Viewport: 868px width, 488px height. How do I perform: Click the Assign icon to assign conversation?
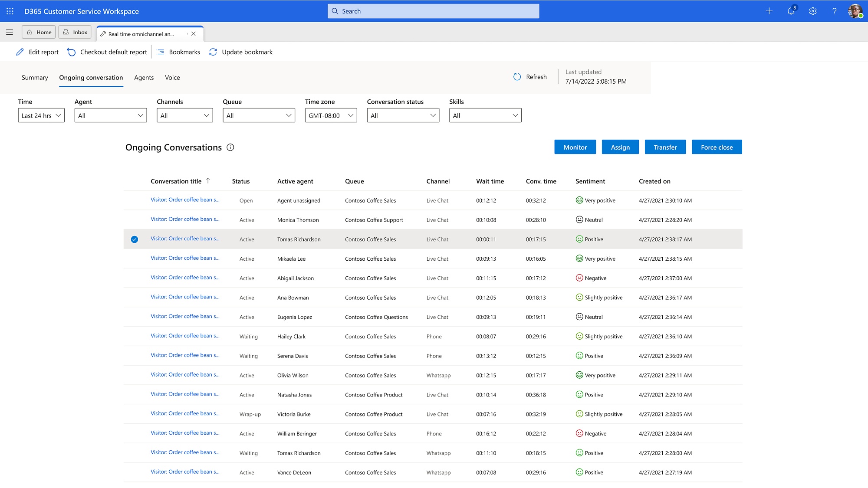[620, 147]
